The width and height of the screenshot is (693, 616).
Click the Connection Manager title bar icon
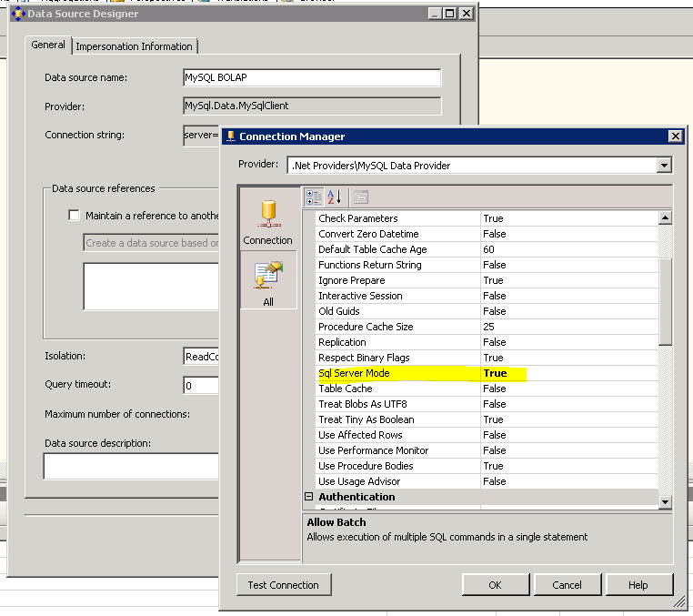[230, 136]
